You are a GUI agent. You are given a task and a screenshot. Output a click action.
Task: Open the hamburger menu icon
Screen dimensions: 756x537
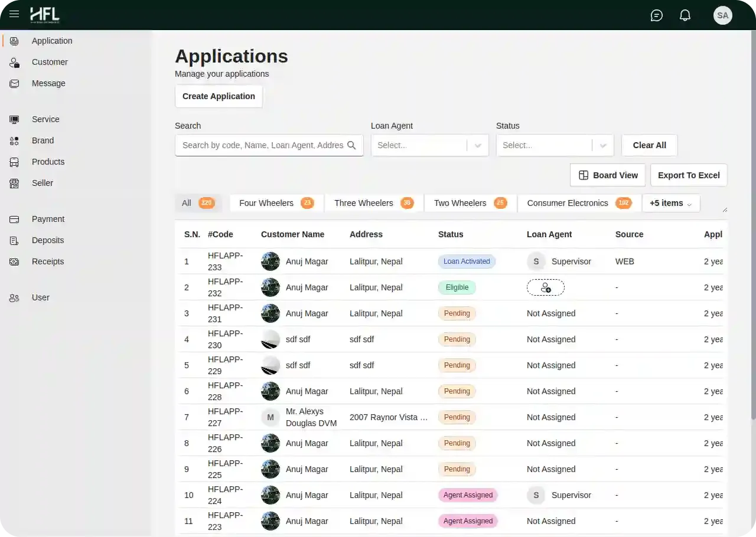pyautogui.click(x=14, y=14)
